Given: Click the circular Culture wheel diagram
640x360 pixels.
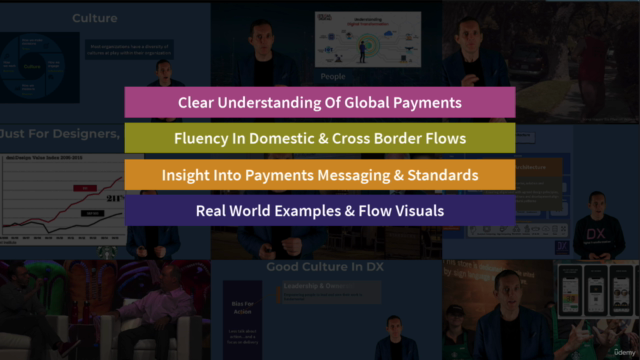Looking at the screenshot, I should click(x=33, y=67).
